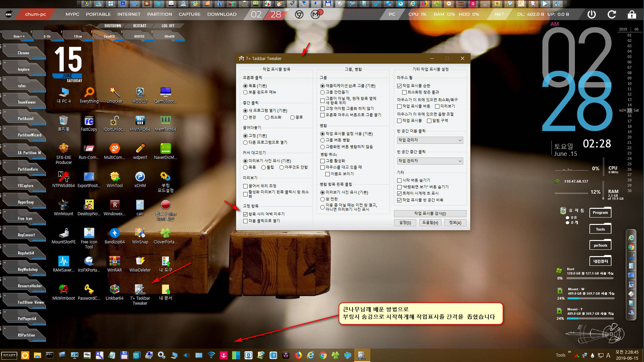Click the Program widget button

[x=600, y=213]
